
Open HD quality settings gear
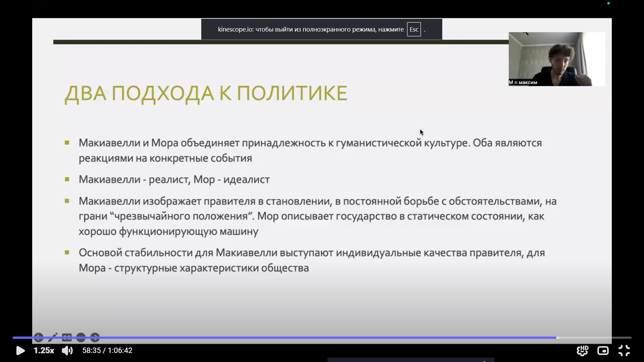coord(582,351)
